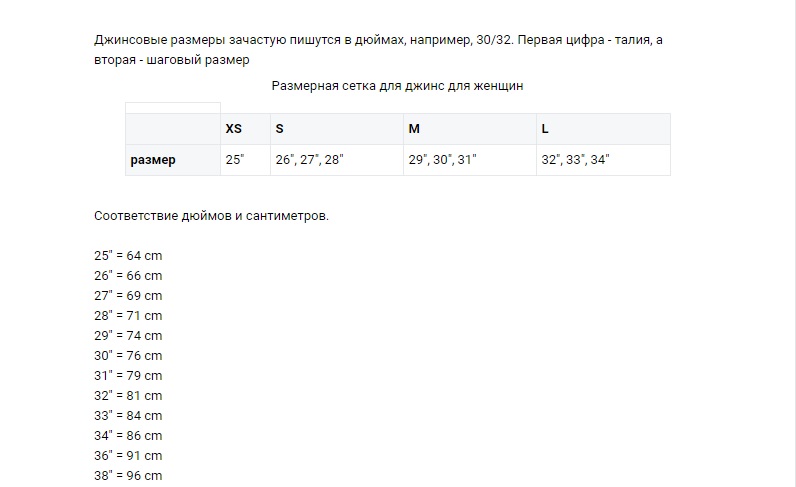Select the M column header cell

tap(468, 129)
